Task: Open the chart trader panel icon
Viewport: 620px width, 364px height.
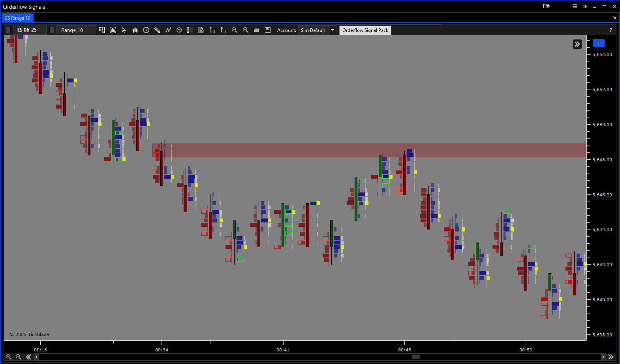Action: coord(102,30)
